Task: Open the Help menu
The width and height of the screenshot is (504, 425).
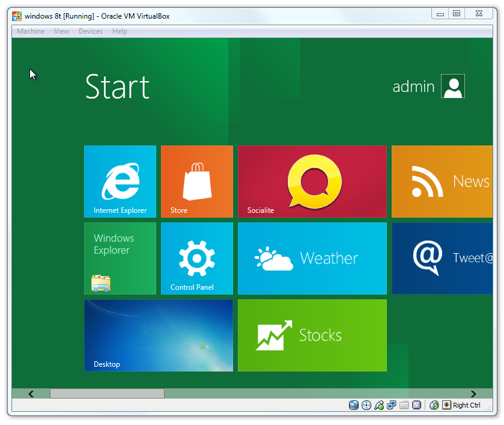Action: coord(120,31)
